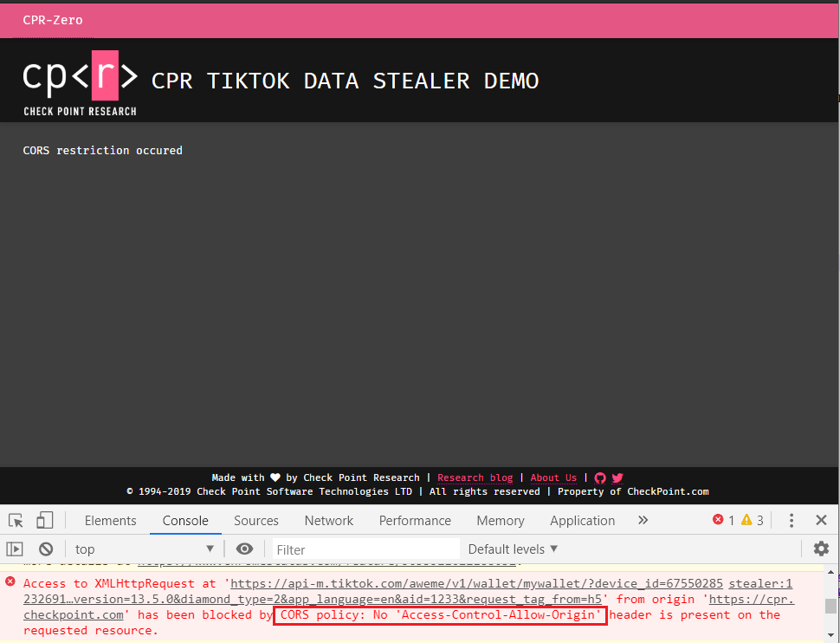Select the 'CORS restriction occured' text
The width and height of the screenshot is (840, 643).
pyautogui.click(x=103, y=151)
